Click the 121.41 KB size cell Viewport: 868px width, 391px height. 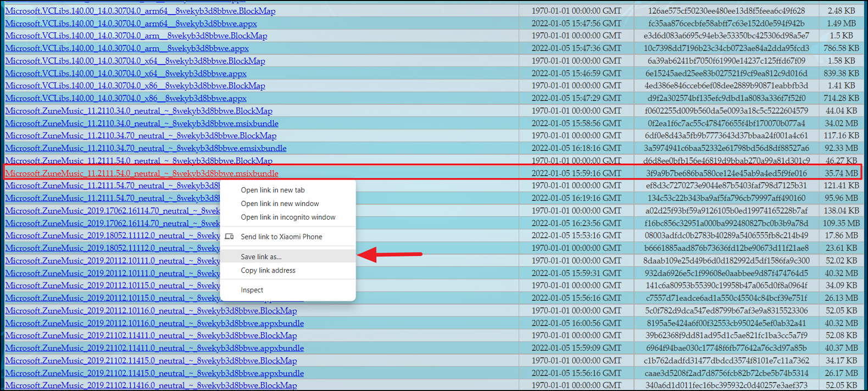click(841, 186)
